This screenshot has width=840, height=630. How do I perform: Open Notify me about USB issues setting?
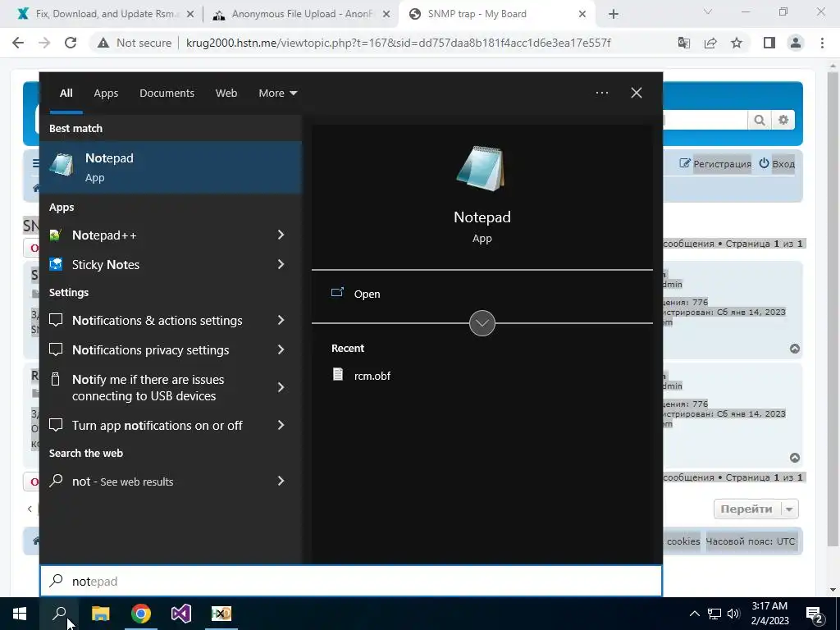(x=148, y=387)
